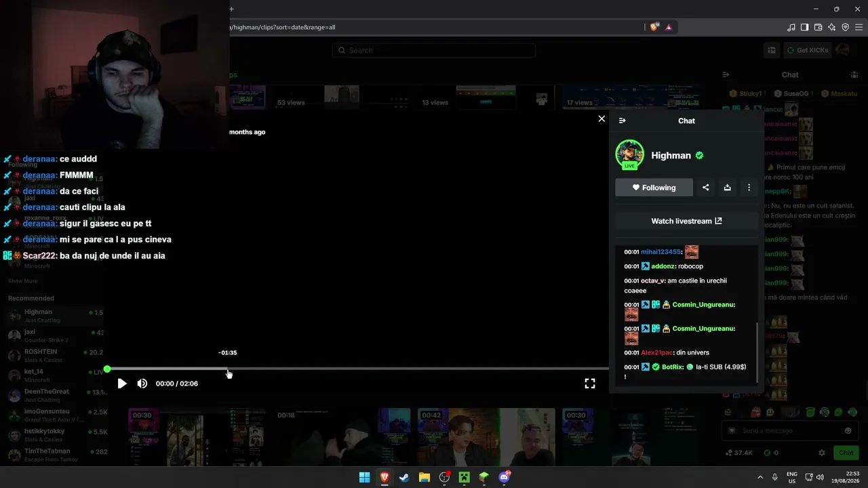Open Leo AI sparkle icon
Image resolution: width=868 pixels, height=488 pixels.
tap(832, 27)
